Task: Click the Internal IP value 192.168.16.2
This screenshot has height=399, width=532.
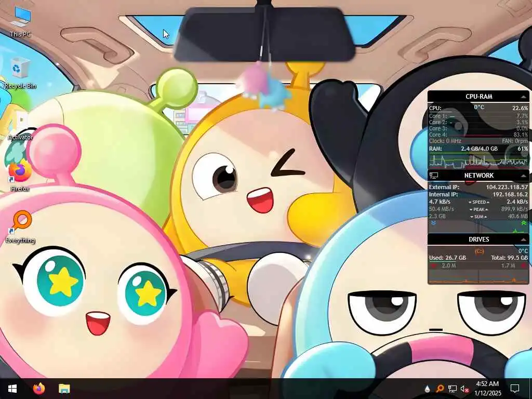Action: [510, 194]
